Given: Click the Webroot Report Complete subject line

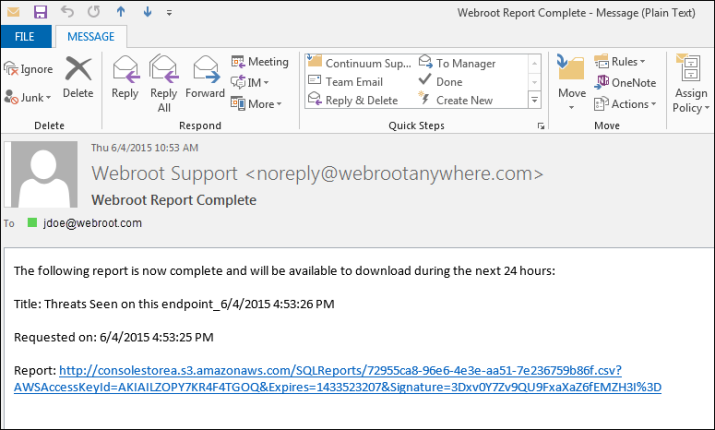Looking at the screenshot, I should pos(174,200).
